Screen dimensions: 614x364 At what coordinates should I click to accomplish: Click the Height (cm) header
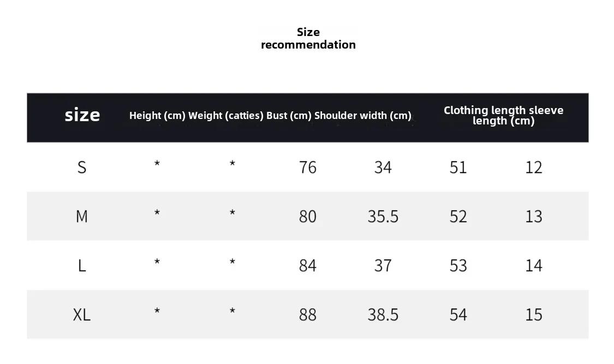[x=157, y=116]
